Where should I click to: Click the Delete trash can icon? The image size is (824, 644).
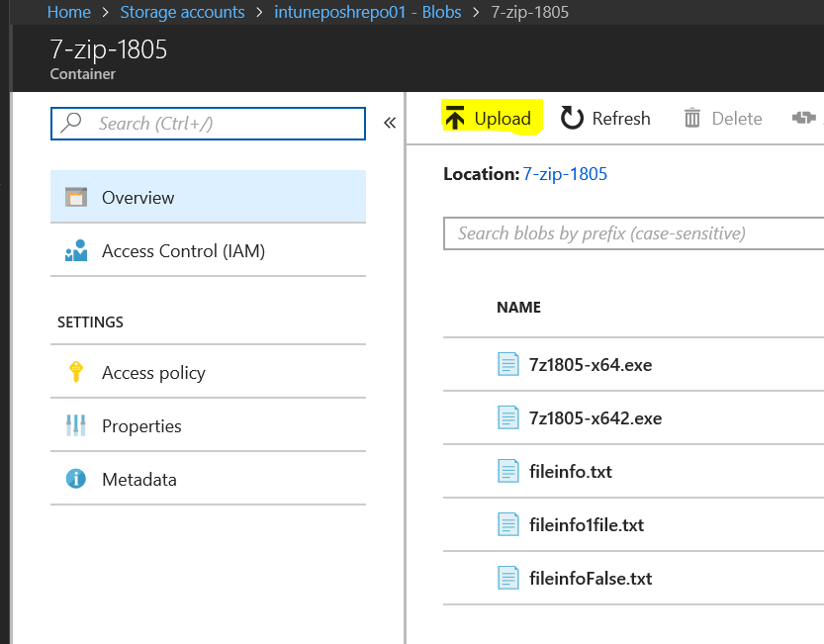coord(692,118)
